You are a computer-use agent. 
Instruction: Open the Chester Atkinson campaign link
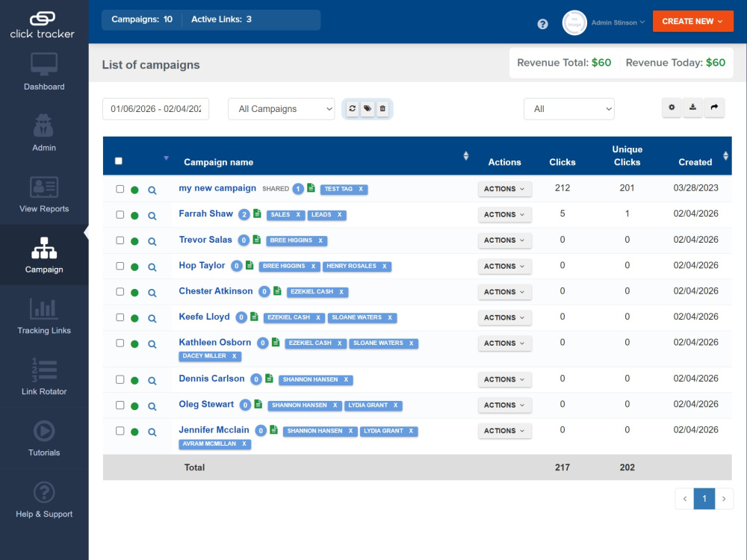tap(216, 291)
